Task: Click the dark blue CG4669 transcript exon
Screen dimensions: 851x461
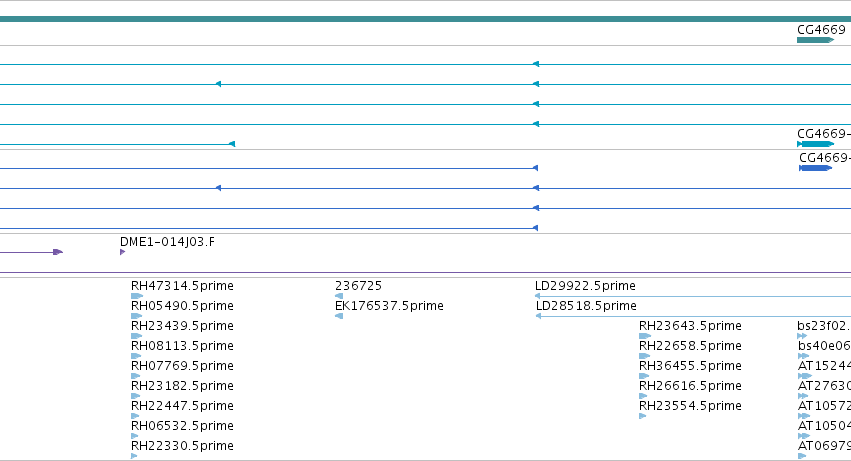Action: pyautogui.click(x=815, y=168)
